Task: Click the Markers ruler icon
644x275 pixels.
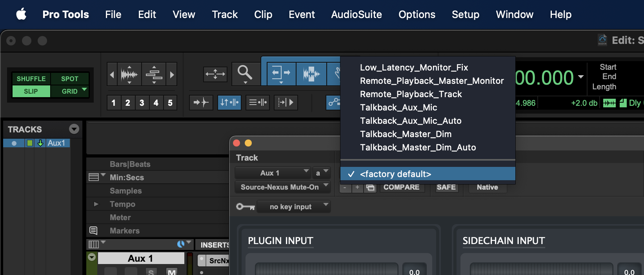Action: 93,230
